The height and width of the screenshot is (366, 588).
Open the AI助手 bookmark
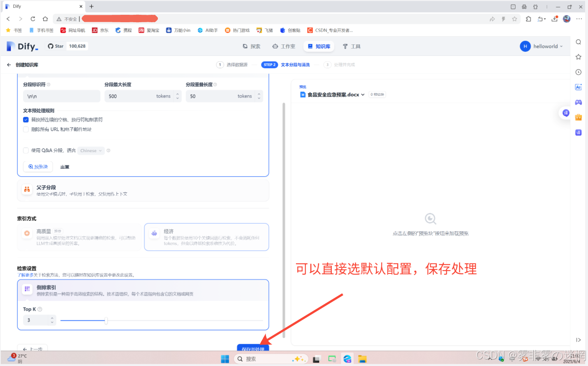pos(208,30)
